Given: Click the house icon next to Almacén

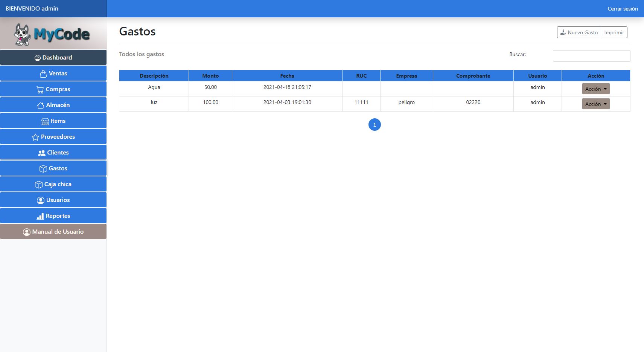Looking at the screenshot, I should [x=41, y=106].
